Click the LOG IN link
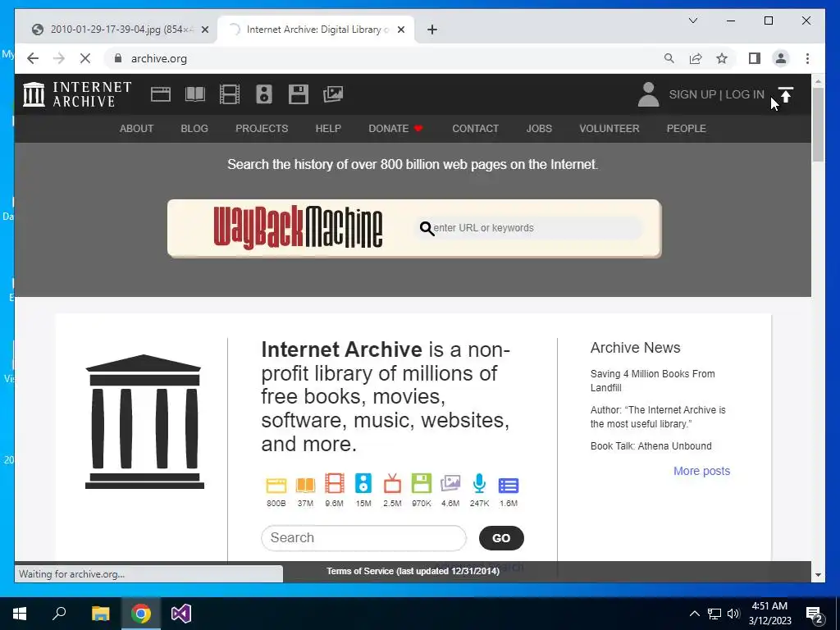Image resolution: width=840 pixels, height=630 pixels. pyautogui.click(x=745, y=94)
